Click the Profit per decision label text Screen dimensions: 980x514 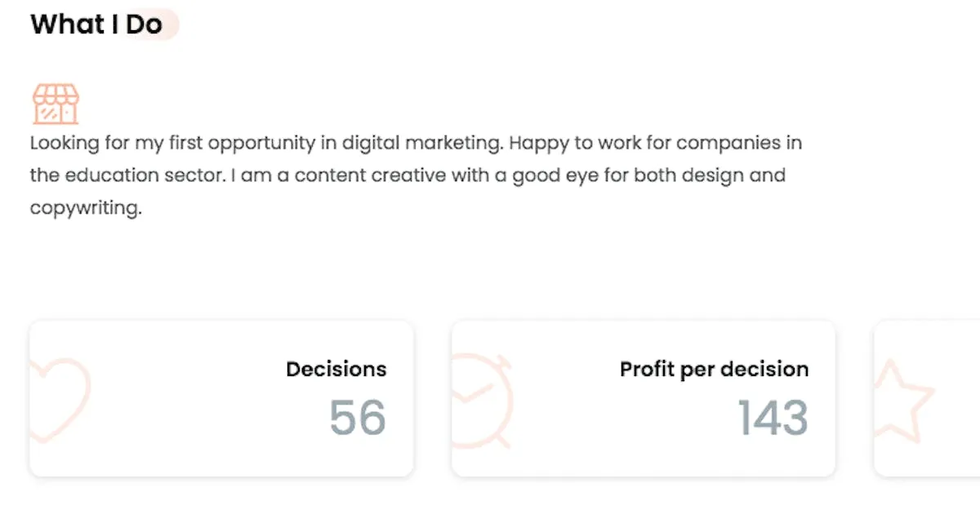(714, 369)
